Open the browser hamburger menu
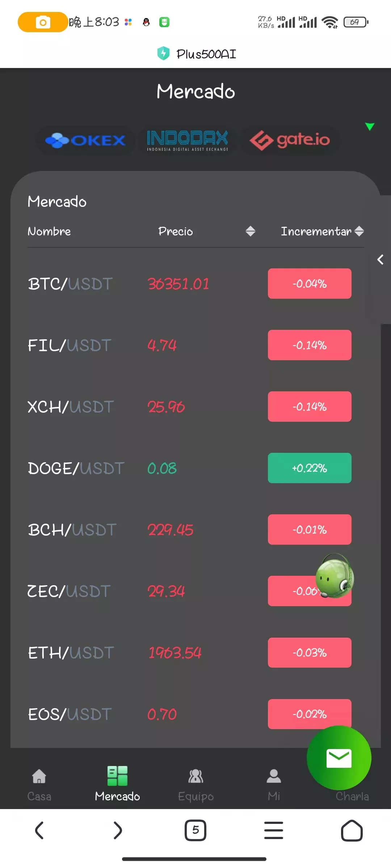391x868 pixels. [274, 830]
